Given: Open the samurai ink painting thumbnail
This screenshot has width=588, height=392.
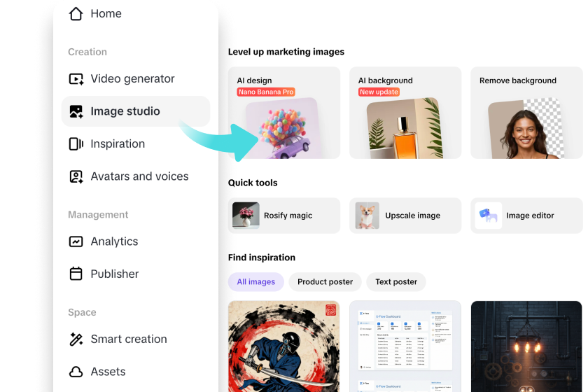Looking at the screenshot, I should pyautogui.click(x=283, y=346).
